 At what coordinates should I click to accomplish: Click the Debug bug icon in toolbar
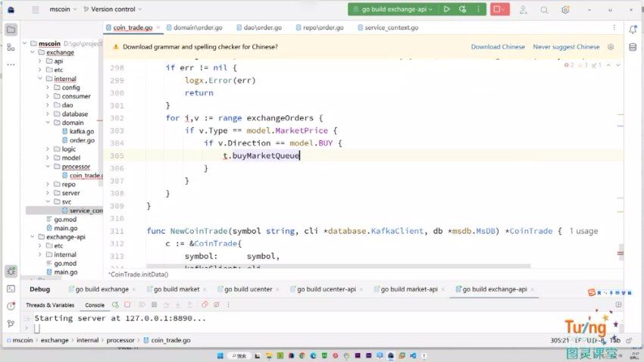tap(462, 9)
